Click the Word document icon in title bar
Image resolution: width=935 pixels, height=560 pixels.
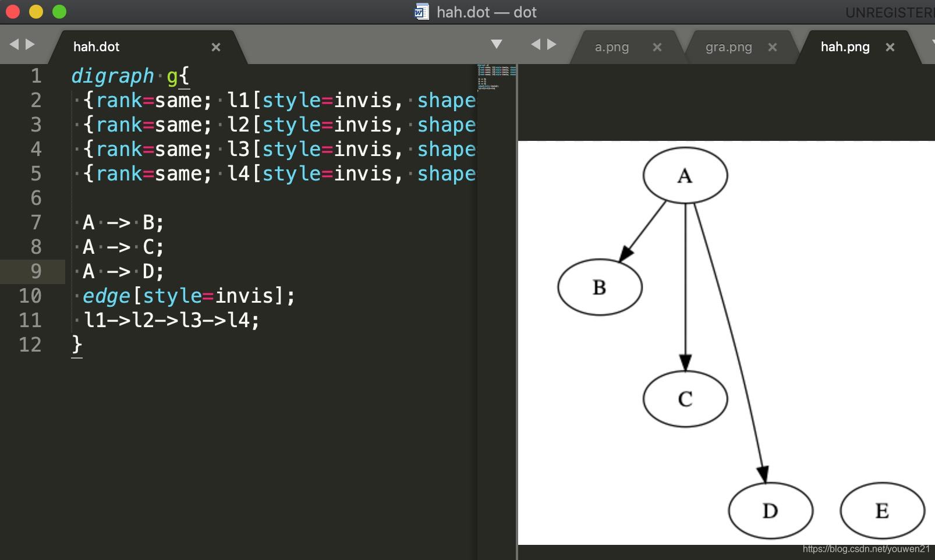421,12
